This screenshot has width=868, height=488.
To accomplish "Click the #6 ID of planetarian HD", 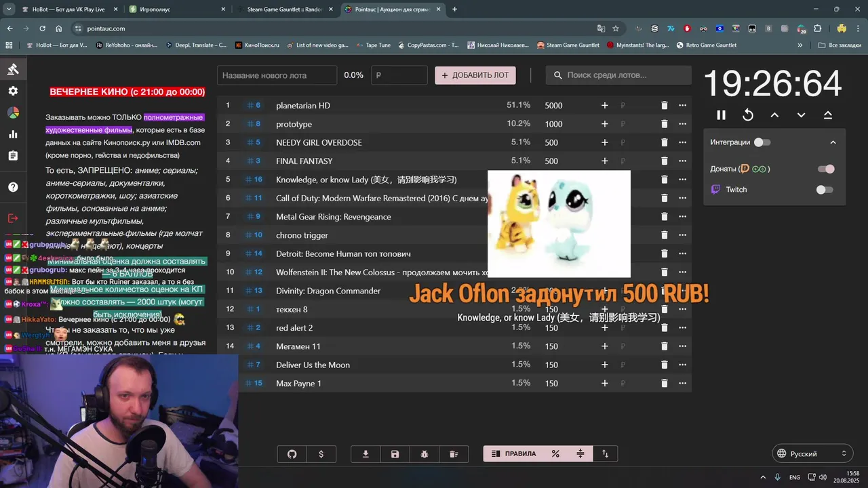I will coord(254,106).
